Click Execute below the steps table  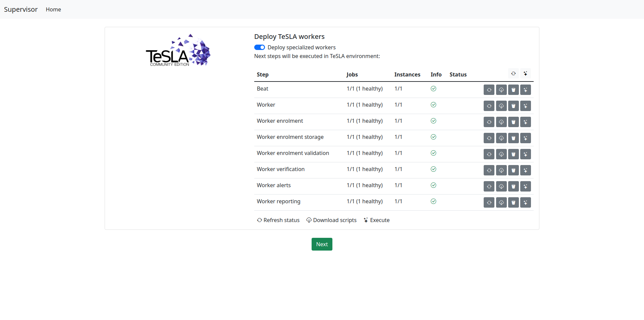[x=376, y=220]
